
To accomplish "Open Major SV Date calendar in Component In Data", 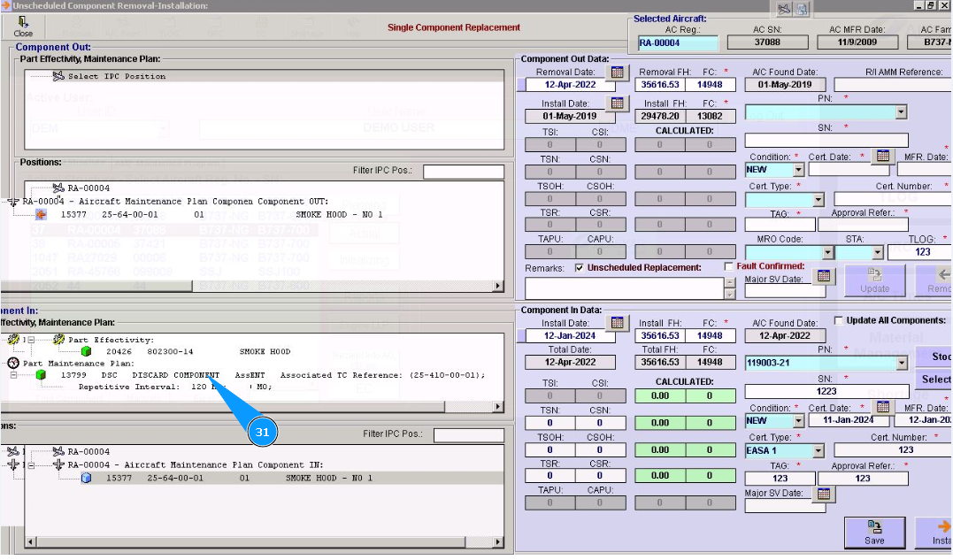I will [x=824, y=494].
